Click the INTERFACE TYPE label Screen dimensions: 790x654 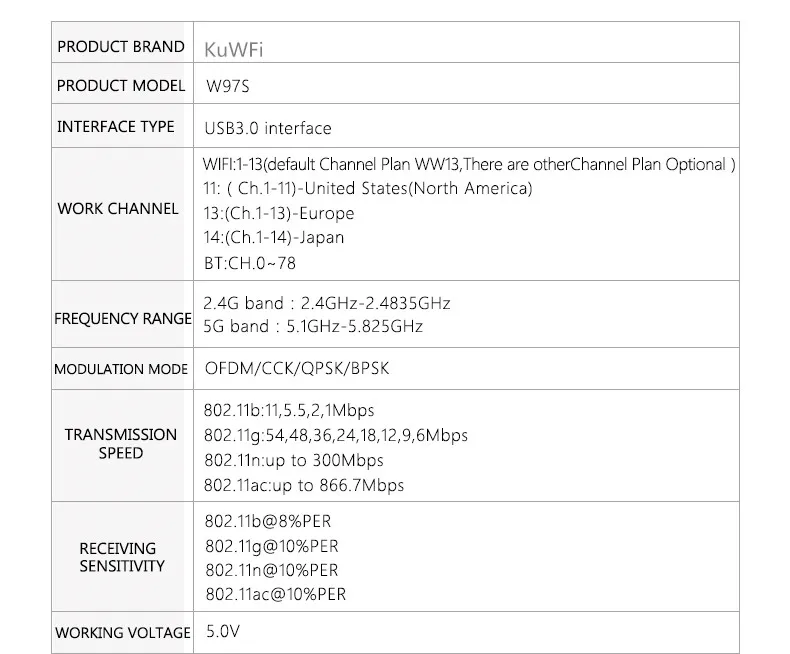pyautogui.click(x=116, y=126)
